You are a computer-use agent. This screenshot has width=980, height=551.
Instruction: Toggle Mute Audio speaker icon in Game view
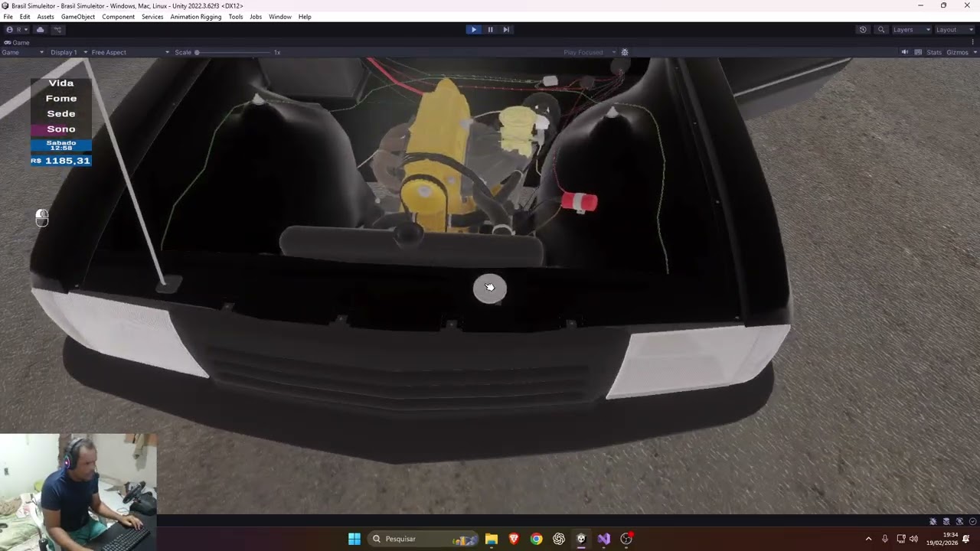(x=905, y=52)
